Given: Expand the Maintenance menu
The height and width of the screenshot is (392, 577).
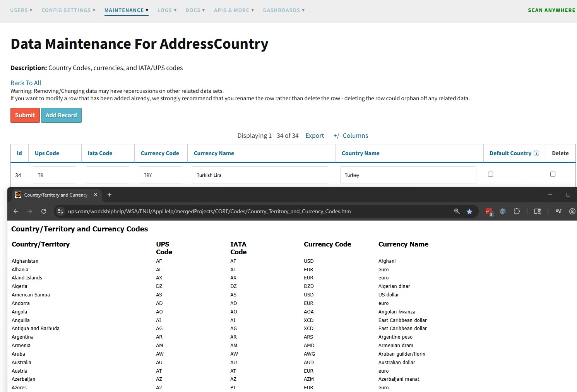Looking at the screenshot, I should (127, 10).
